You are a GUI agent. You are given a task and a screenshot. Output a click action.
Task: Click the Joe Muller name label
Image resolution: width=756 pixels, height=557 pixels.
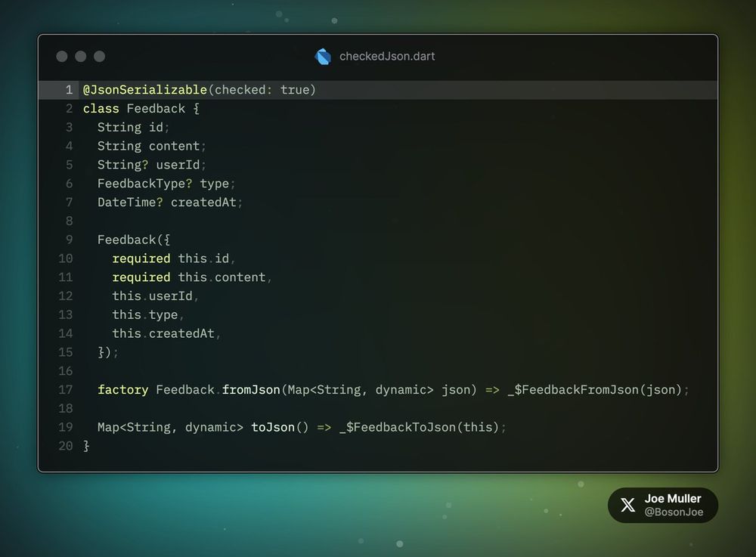pos(673,499)
